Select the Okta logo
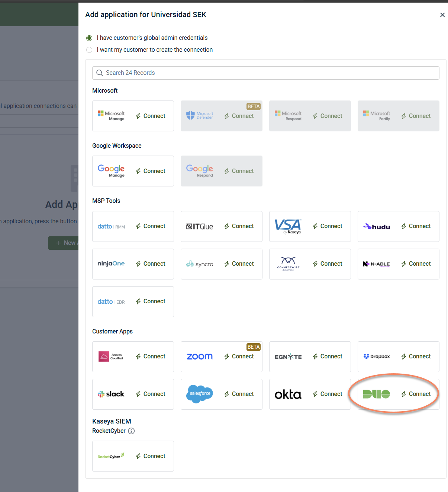 (288, 394)
